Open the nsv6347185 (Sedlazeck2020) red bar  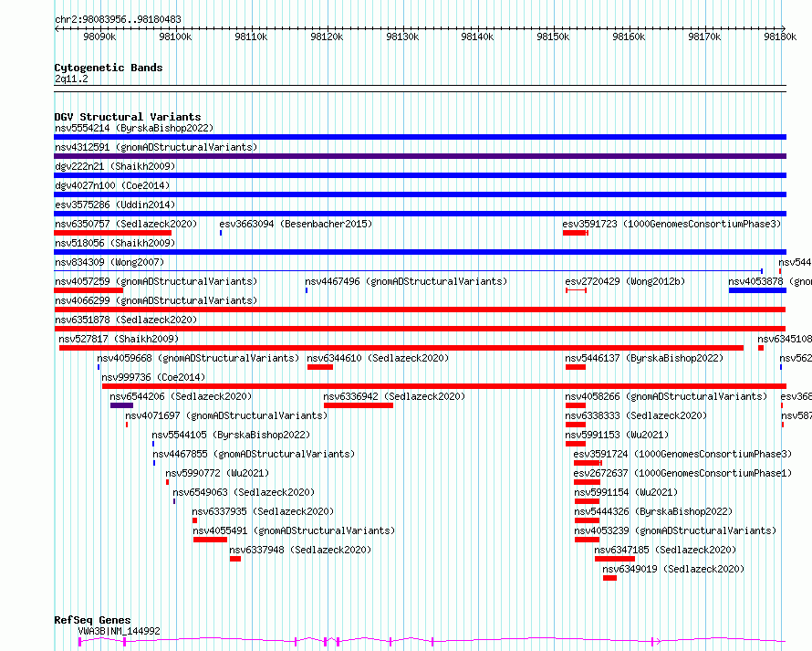615,559
